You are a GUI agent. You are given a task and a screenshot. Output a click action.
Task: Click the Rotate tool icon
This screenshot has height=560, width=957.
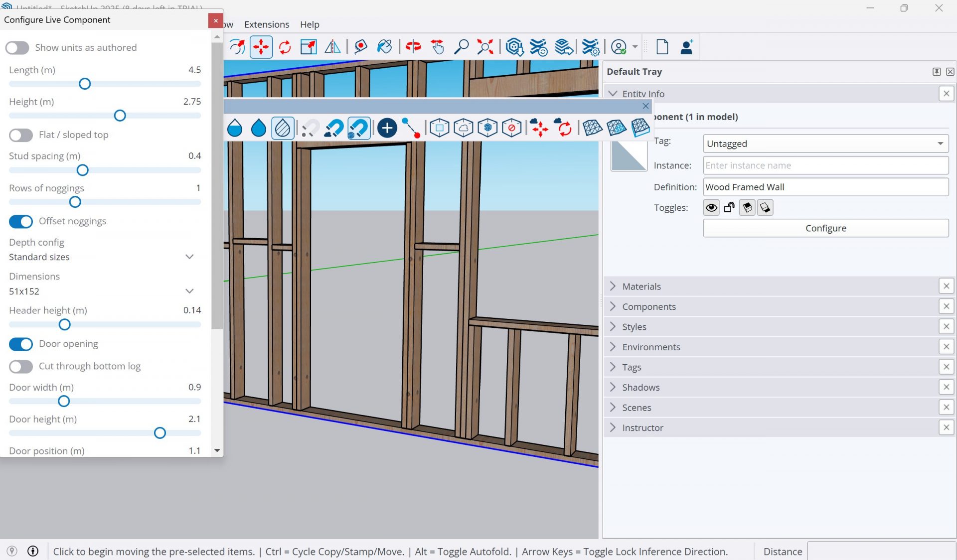coord(285,46)
